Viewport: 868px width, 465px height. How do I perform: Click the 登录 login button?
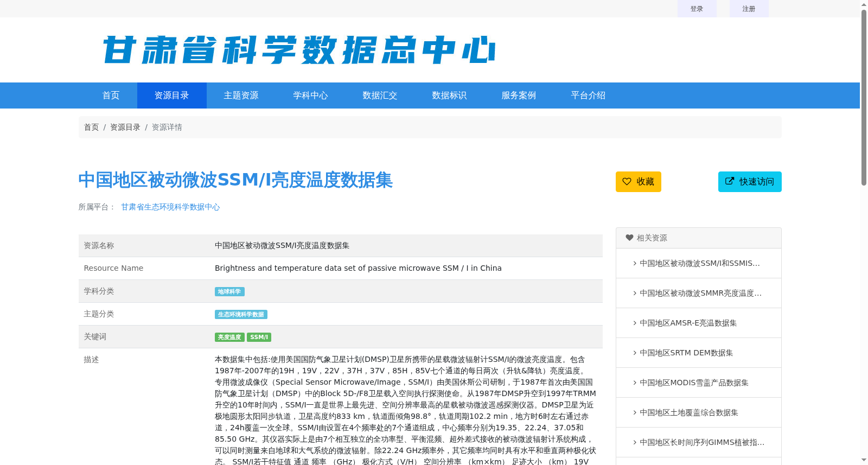(697, 9)
